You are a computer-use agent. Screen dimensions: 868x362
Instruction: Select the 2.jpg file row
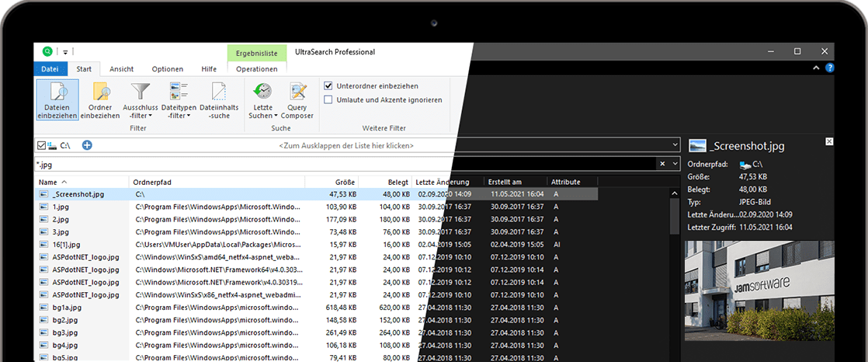(x=317, y=219)
